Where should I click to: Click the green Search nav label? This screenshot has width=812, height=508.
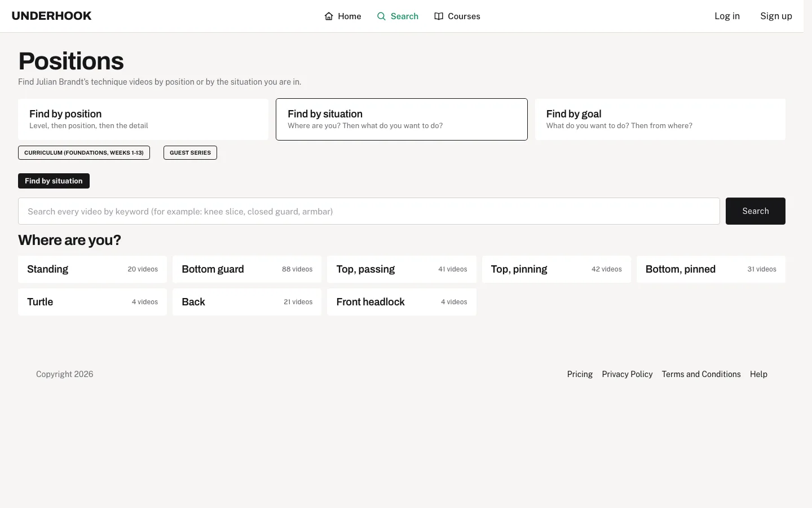click(x=404, y=16)
